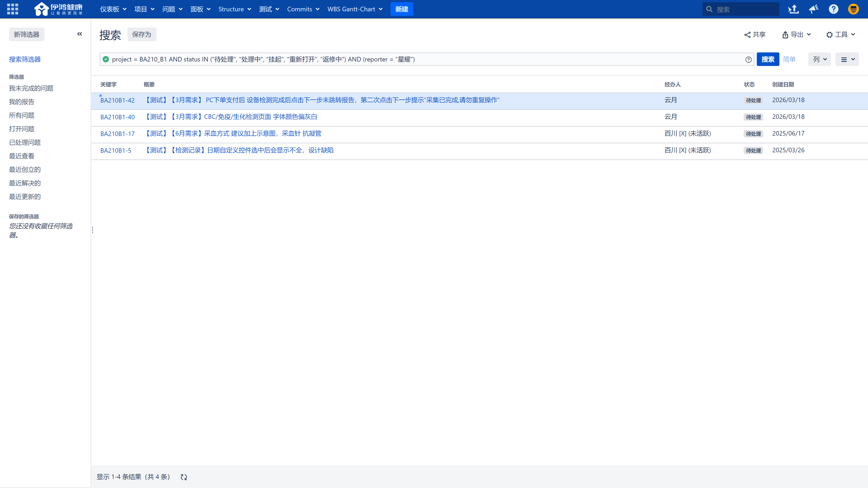The image size is (868, 488).
Task: Click the 共享 share button
Action: (x=755, y=35)
